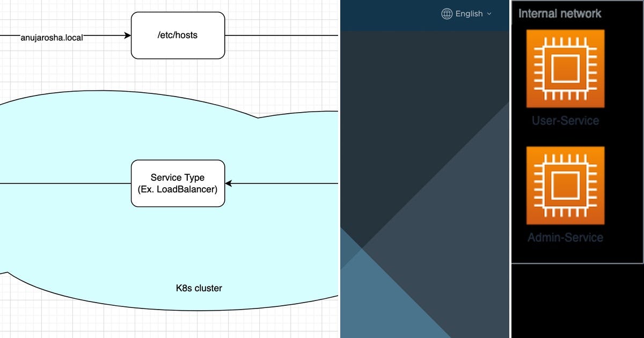Click the K8s cluster text label
Viewport: 644px width, 338px height.
coord(198,288)
